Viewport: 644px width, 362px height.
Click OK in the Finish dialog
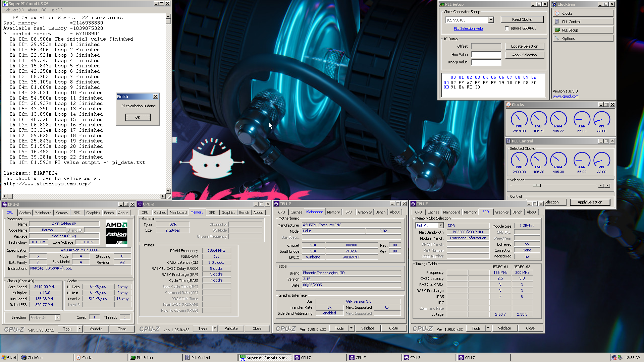[x=138, y=117]
